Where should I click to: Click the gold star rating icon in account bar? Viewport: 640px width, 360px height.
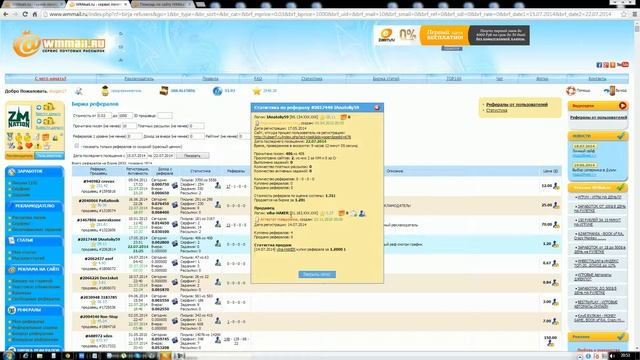point(257,91)
